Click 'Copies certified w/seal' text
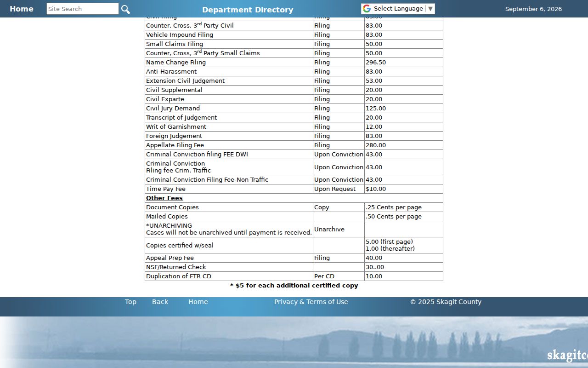The height and width of the screenshot is (368, 588). (x=180, y=246)
